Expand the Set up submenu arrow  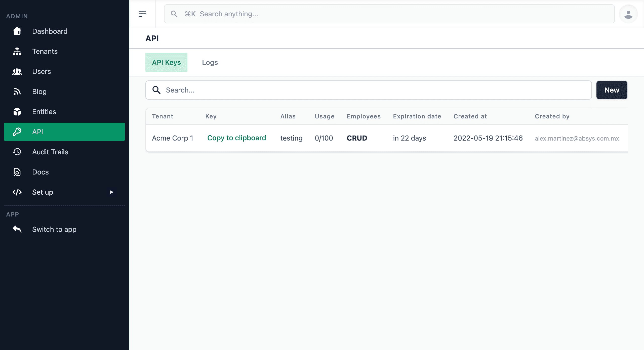point(111,192)
